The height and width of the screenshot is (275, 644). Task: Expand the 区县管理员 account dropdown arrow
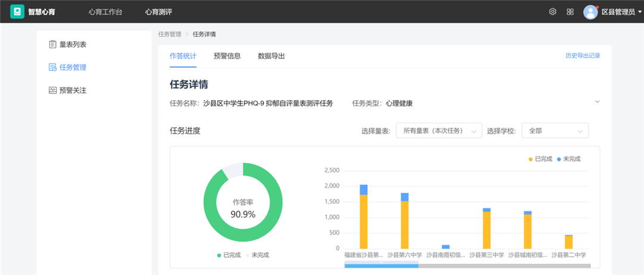coord(640,12)
